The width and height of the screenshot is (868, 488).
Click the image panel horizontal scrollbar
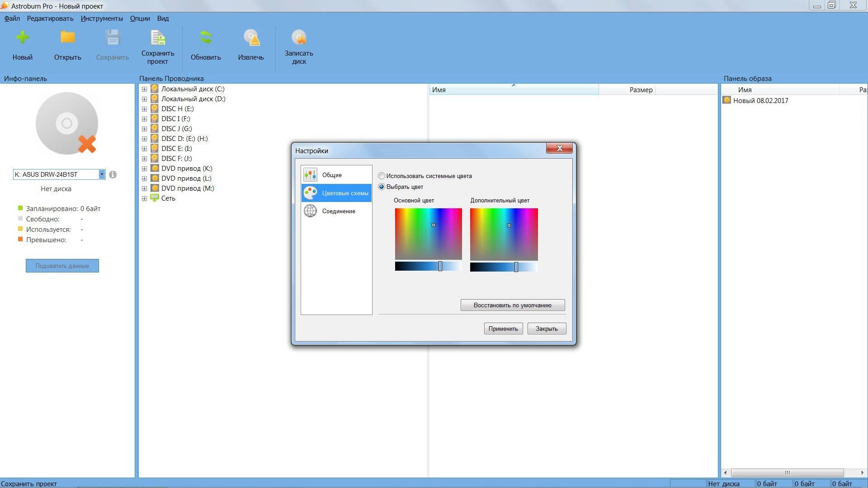[787, 473]
